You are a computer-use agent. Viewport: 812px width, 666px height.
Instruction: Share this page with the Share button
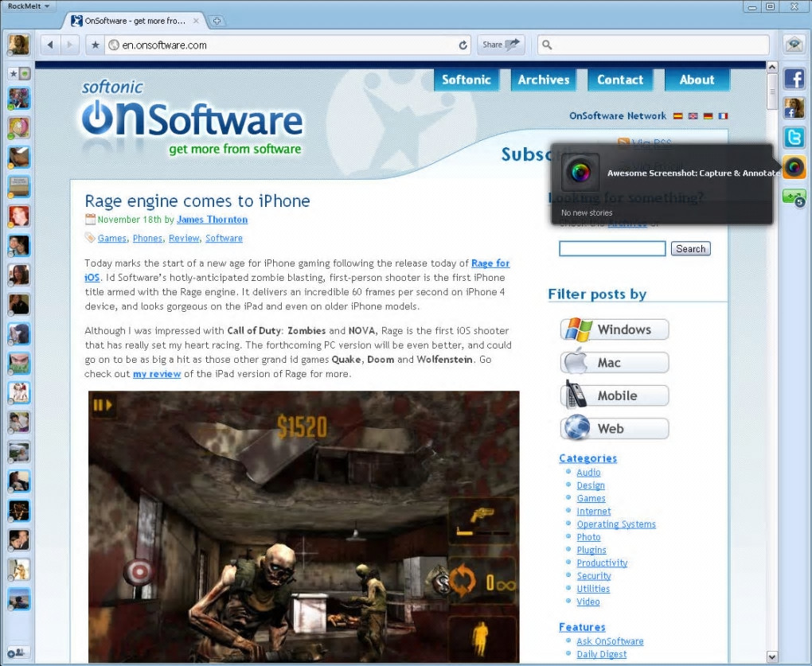point(500,45)
